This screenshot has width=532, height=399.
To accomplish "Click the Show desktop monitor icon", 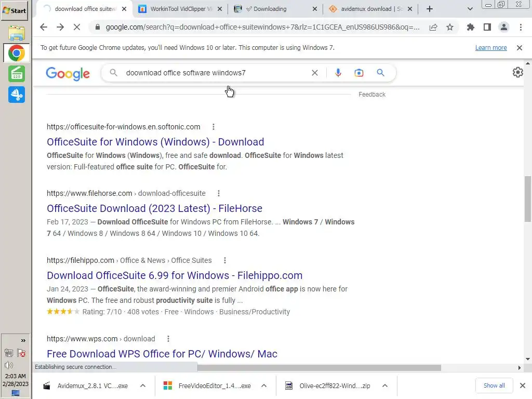I will [16, 393].
